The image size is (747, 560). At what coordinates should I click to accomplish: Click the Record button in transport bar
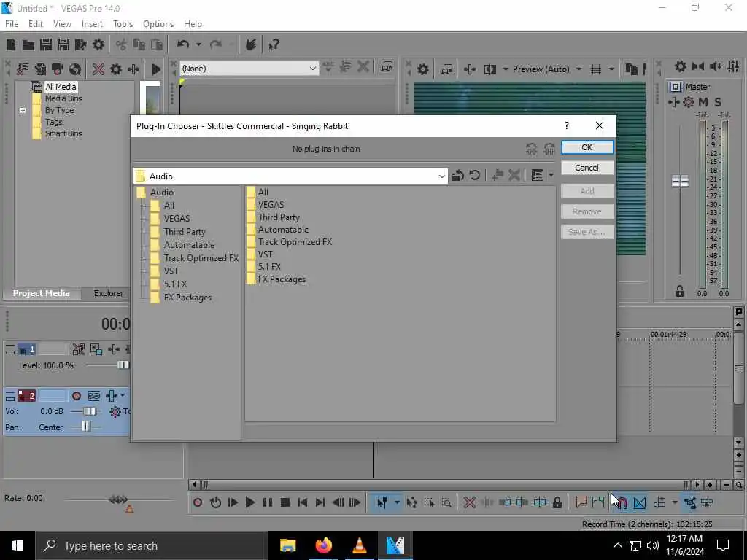point(198,502)
